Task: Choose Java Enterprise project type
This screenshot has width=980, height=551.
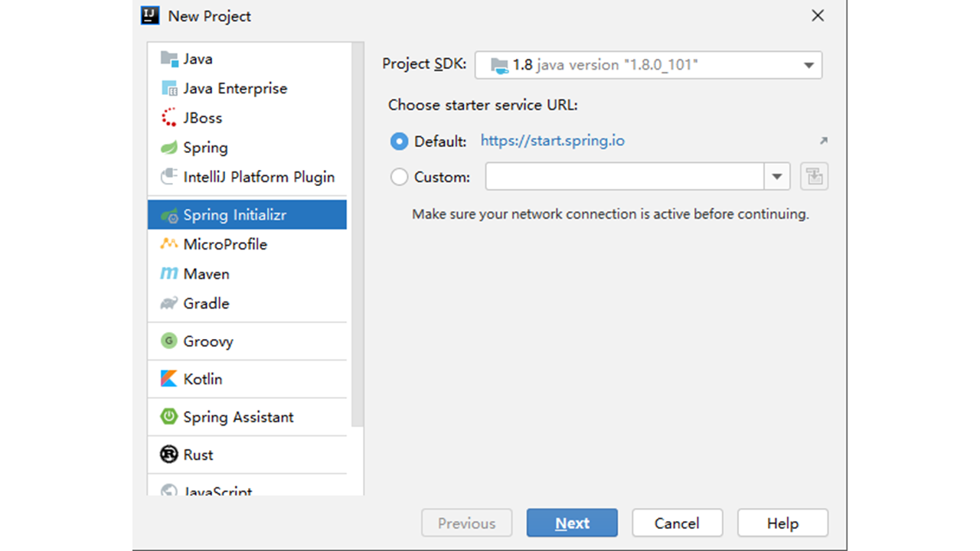Action: [x=247, y=89]
